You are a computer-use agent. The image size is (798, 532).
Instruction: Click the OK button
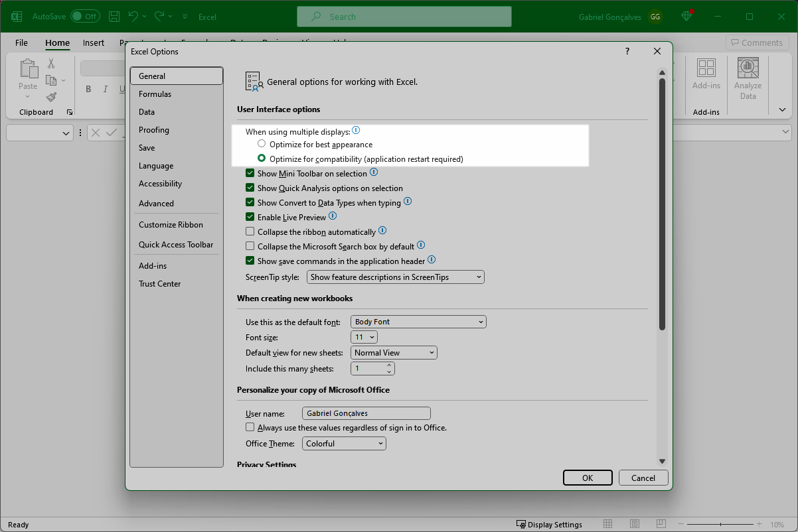point(588,478)
